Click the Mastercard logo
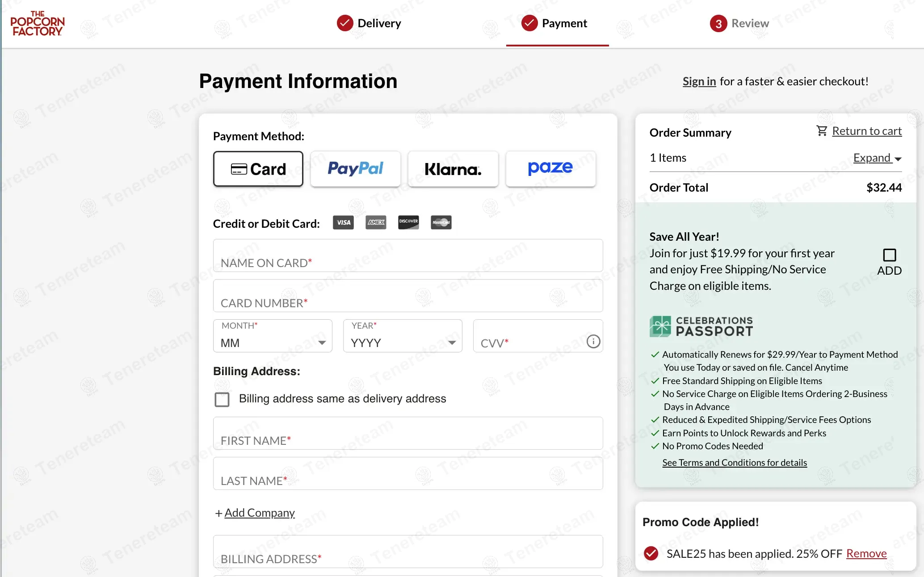 (x=441, y=222)
